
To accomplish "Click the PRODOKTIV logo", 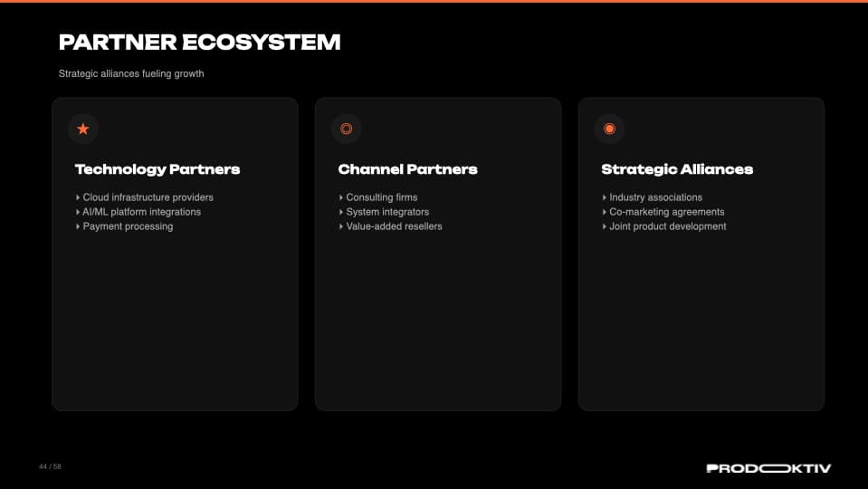I will click(768, 468).
